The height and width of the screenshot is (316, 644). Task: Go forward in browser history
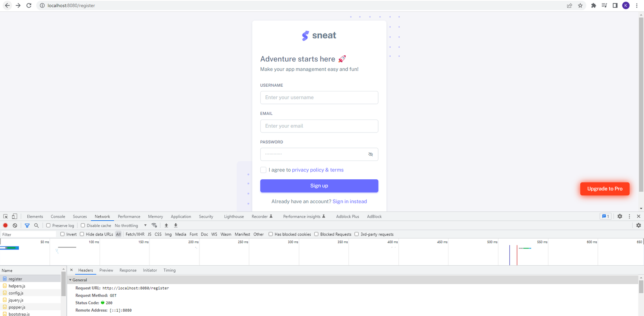pyautogui.click(x=18, y=5)
